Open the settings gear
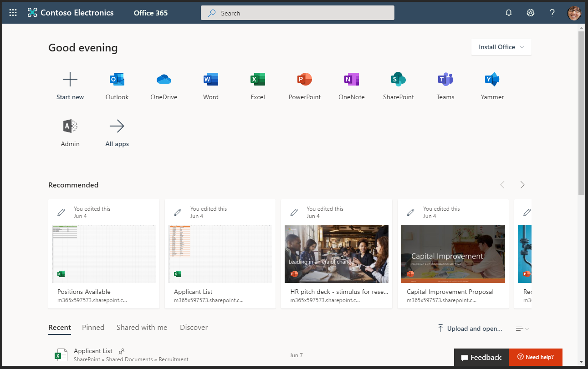The height and width of the screenshot is (369, 588). click(x=531, y=13)
